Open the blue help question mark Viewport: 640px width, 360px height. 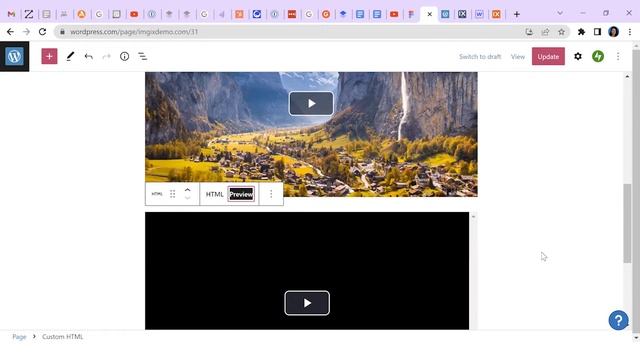pos(618,320)
